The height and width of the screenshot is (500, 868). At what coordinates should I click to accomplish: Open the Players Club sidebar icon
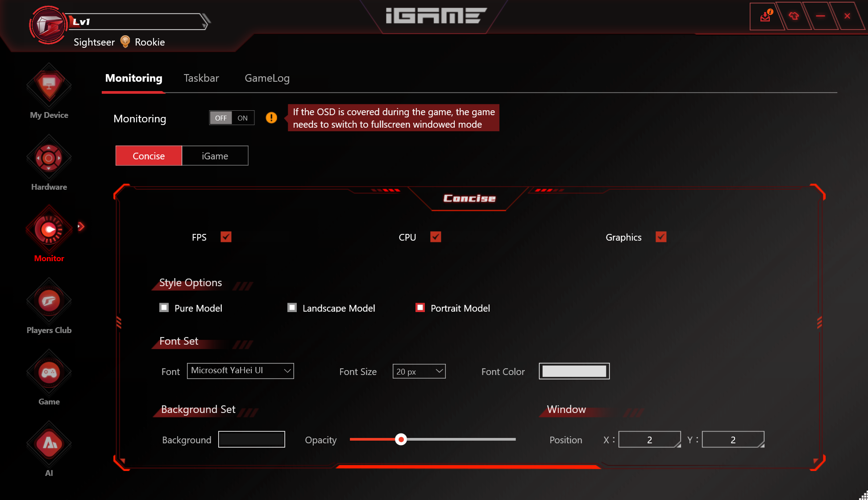pyautogui.click(x=49, y=301)
